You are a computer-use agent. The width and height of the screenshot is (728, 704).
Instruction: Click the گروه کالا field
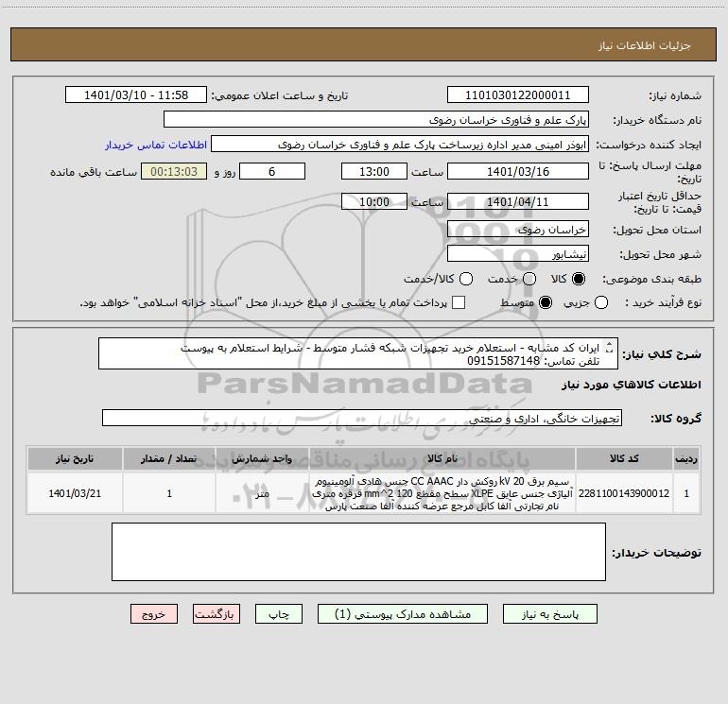(x=362, y=418)
